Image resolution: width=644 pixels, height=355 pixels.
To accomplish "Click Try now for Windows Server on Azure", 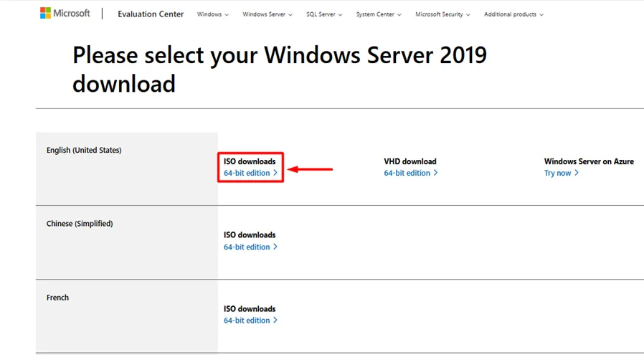I will 558,173.
